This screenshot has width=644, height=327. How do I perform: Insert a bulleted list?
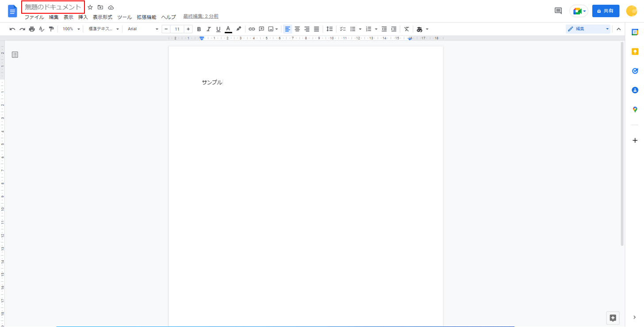click(x=353, y=29)
